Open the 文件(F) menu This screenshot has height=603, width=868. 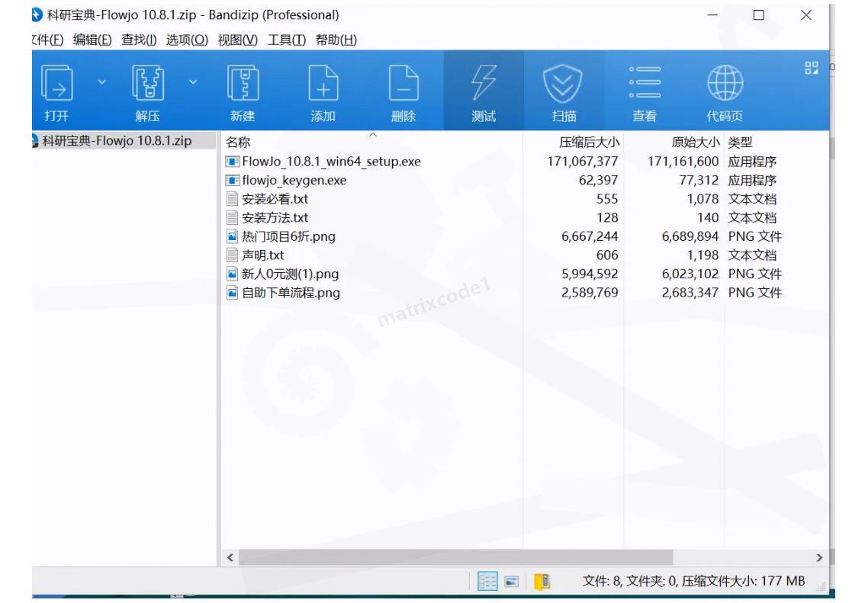(47, 40)
